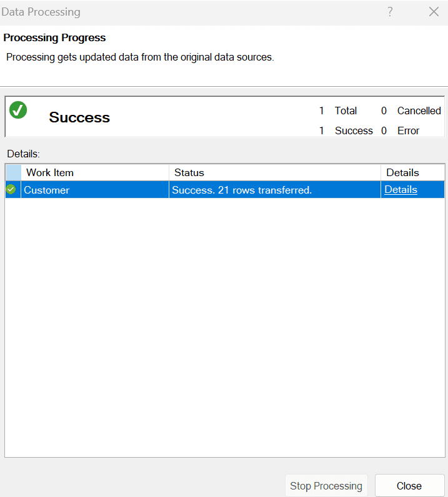Image resolution: width=448 pixels, height=497 pixels.
Task: Click the blank first column header
Action: (13, 172)
